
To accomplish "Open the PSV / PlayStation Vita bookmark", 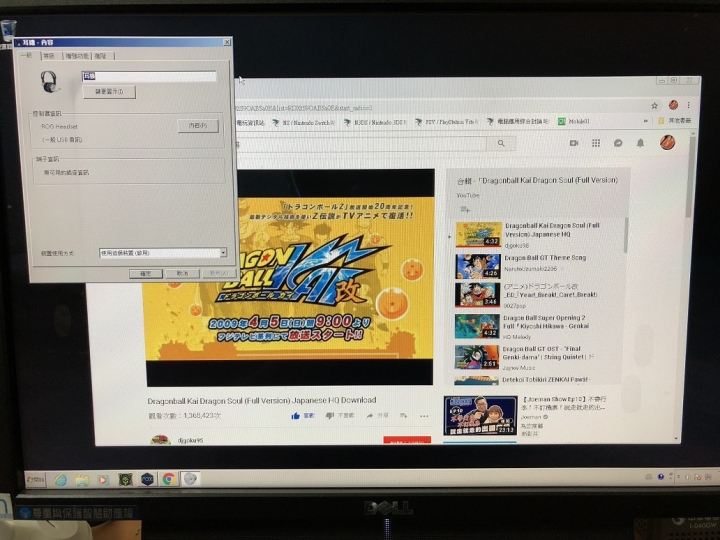I will (446, 122).
